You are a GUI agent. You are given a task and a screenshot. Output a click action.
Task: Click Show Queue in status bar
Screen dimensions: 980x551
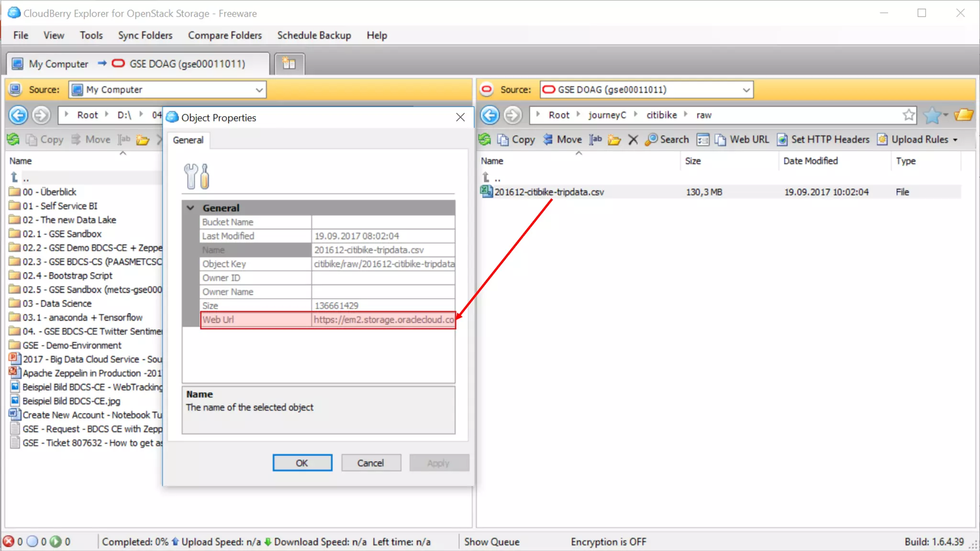pos(491,541)
